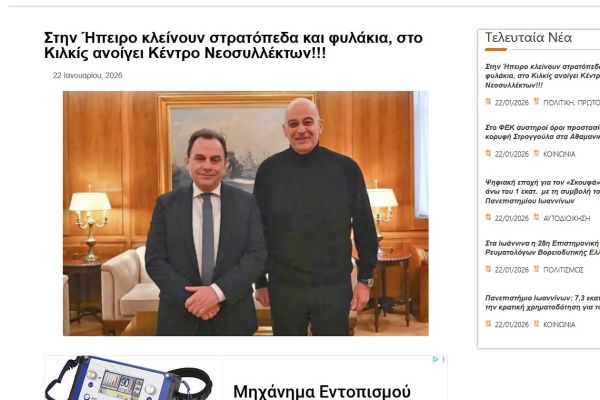Image resolution: width=600 pixels, height=400 pixels.
Task: Open the Ψηφιακή εποχή «Σκουφά» sidebar article
Action: pos(542,191)
